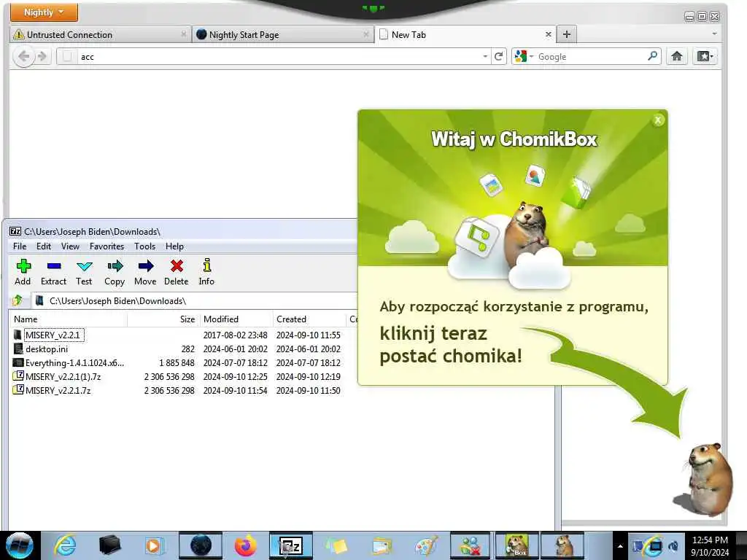This screenshot has height=560, width=747.
Task: Go up one folder level in 7-Zip
Action: (x=18, y=300)
